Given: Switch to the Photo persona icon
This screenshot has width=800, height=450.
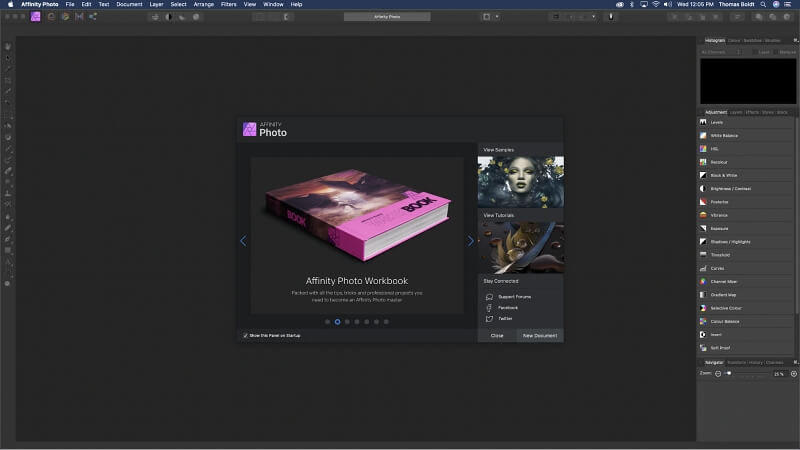Looking at the screenshot, I should pos(36,16).
